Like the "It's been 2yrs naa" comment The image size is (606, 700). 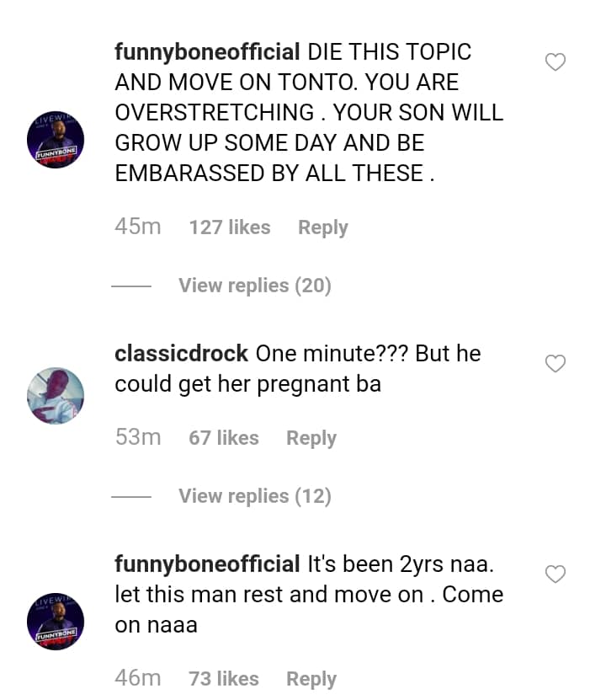tap(555, 574)
